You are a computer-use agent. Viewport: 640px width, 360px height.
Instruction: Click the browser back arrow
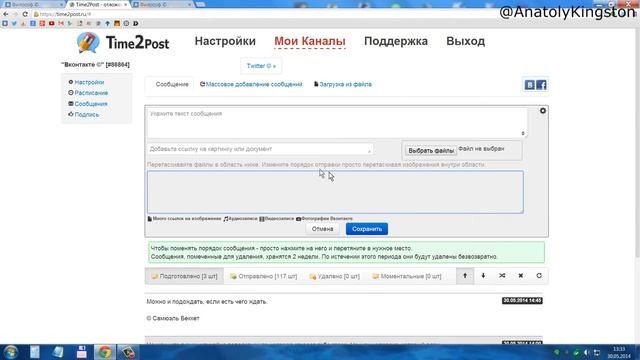click(x=6, y=14)
